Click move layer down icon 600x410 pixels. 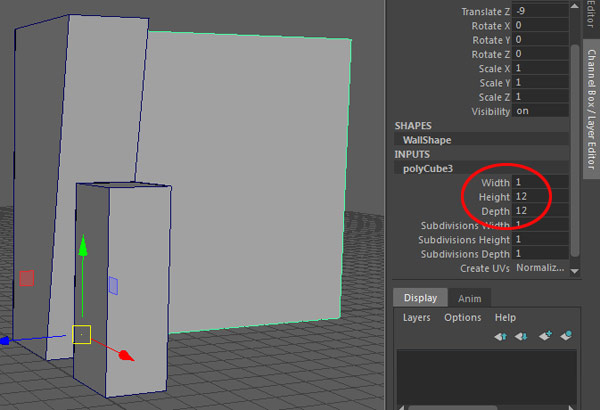(x=521, y=336)
